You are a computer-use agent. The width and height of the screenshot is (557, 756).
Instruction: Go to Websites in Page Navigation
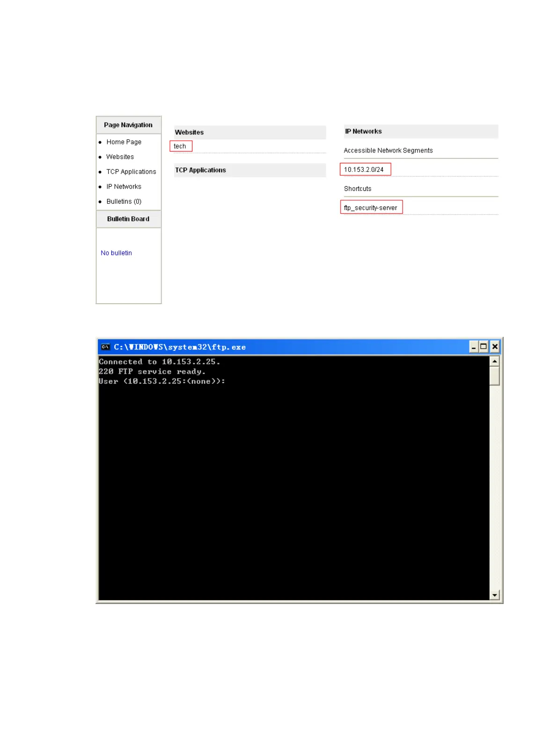(x=120, y=157)
